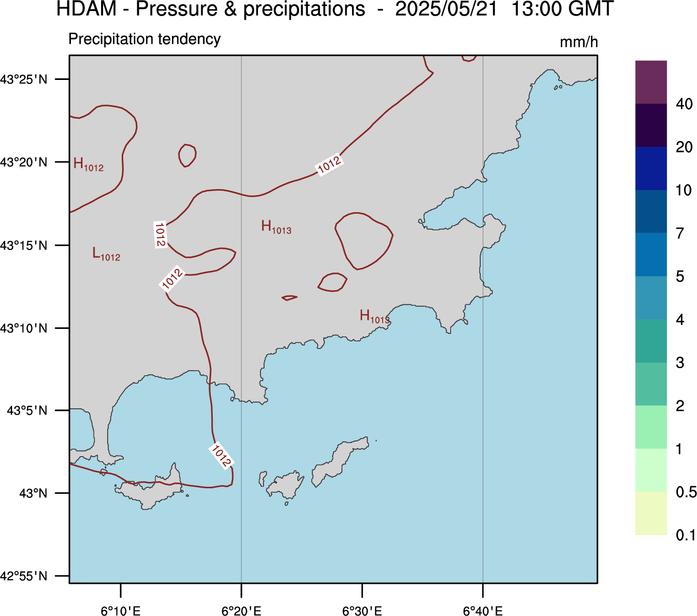Click the 43°15'N latitude label

24,245
